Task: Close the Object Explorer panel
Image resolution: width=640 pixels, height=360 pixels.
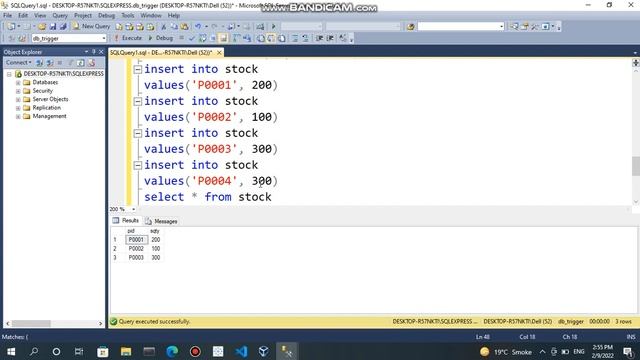Action: (x=101, y=52)
